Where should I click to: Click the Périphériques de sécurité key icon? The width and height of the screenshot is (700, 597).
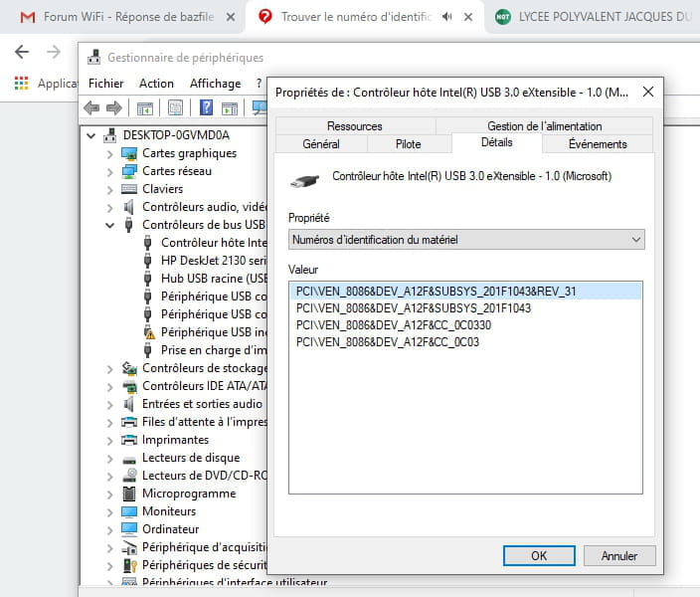(x=129, y=565)
